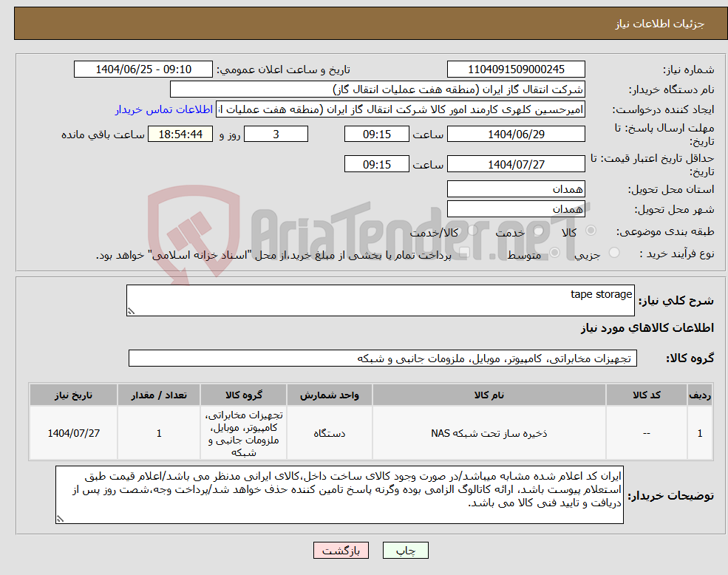Select the متوسط purchase type option

[x=554, y=253]
